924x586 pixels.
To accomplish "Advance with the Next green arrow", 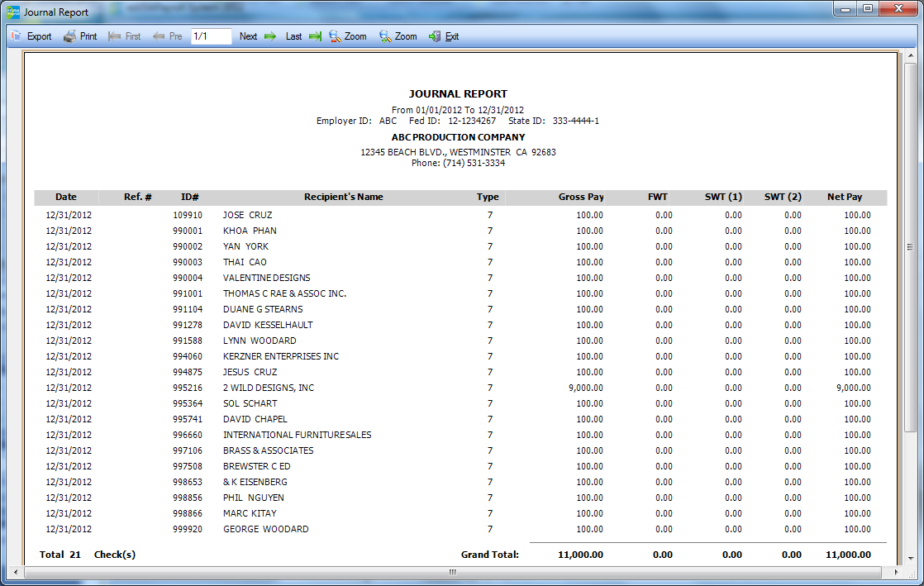I will coord(258,36).
